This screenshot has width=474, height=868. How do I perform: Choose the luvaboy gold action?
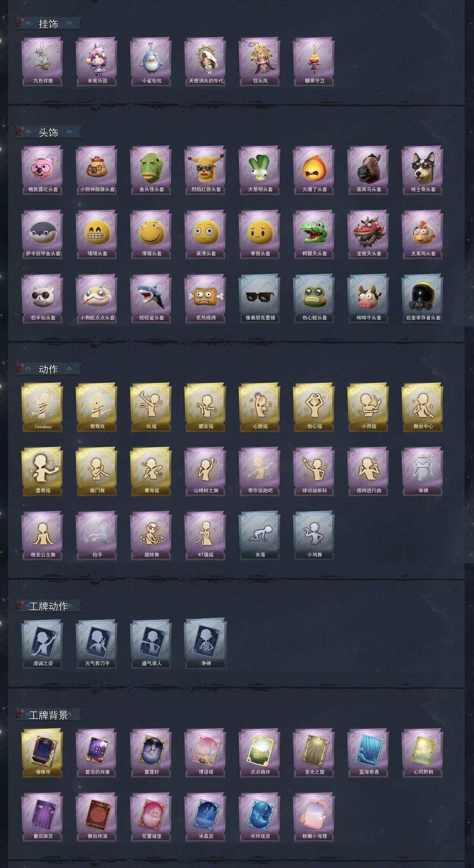click(x=42, y=407)
